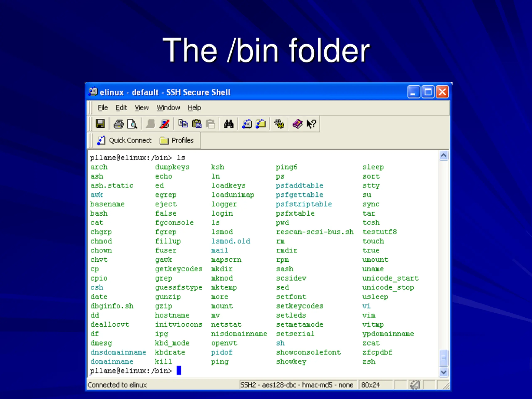Click the Copy icon
The height and width of the screenshot is (399, 532).
183,124
